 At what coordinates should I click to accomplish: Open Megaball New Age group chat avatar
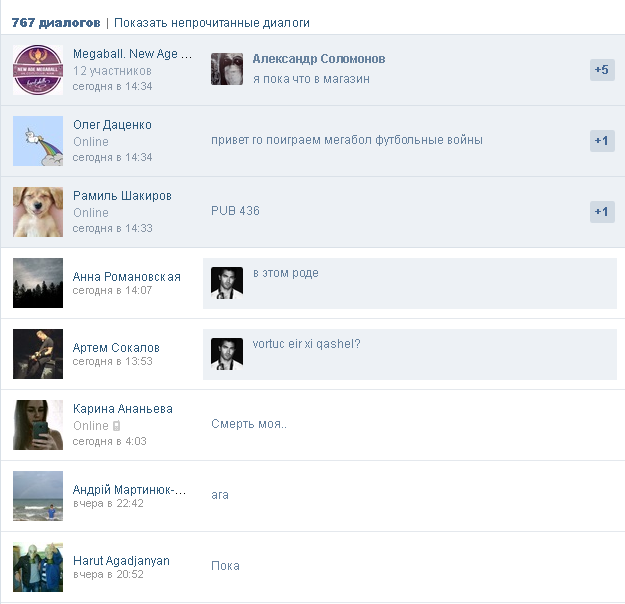38,70
